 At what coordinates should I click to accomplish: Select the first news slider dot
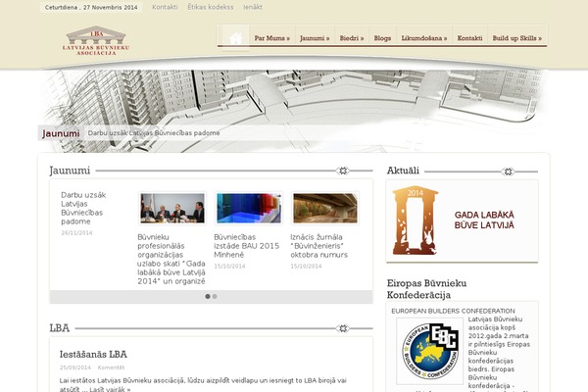click(x=208, y=296)
